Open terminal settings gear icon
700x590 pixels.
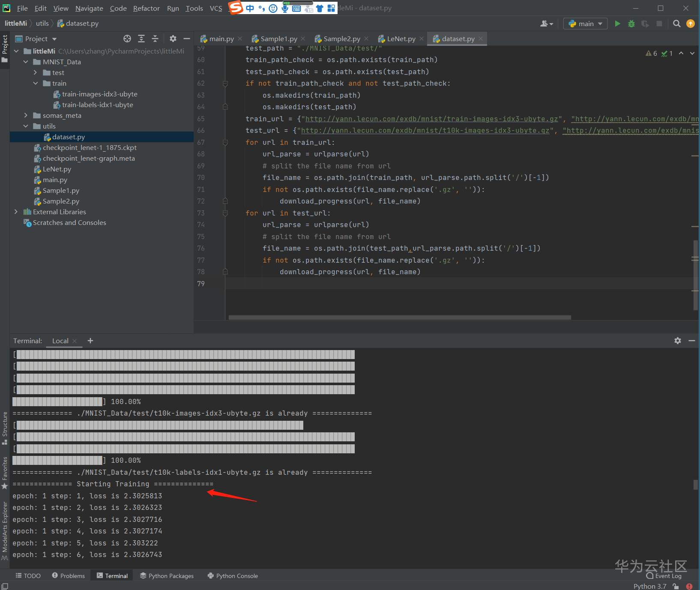point(677,341)
